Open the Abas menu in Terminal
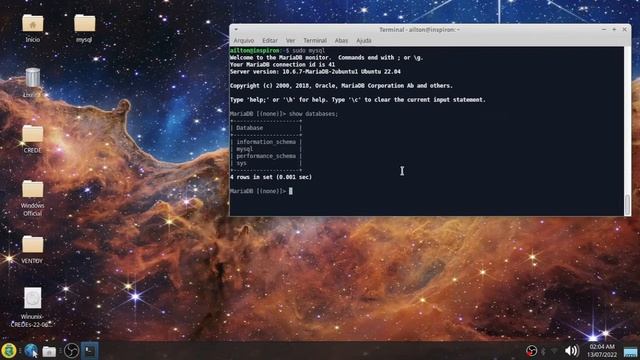Screen dimensions: 640x360 (x=341, y=40)
